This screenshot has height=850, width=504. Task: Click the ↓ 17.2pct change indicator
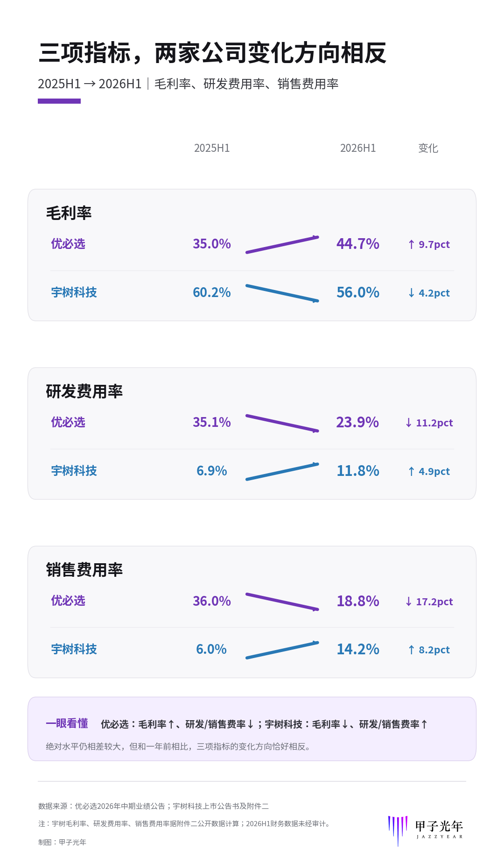(429, 602)
